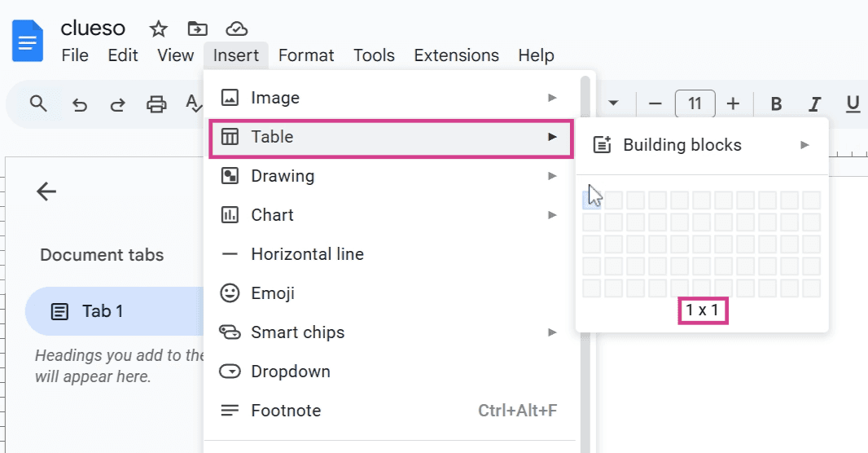Select Horizontal line from Insert menu
The image size is (868, 453).
(391, 254)
